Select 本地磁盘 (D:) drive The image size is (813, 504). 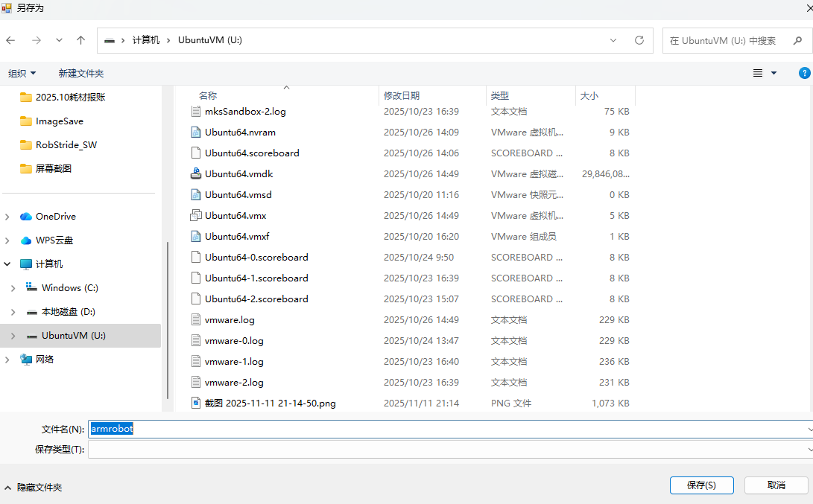point(68,312)
